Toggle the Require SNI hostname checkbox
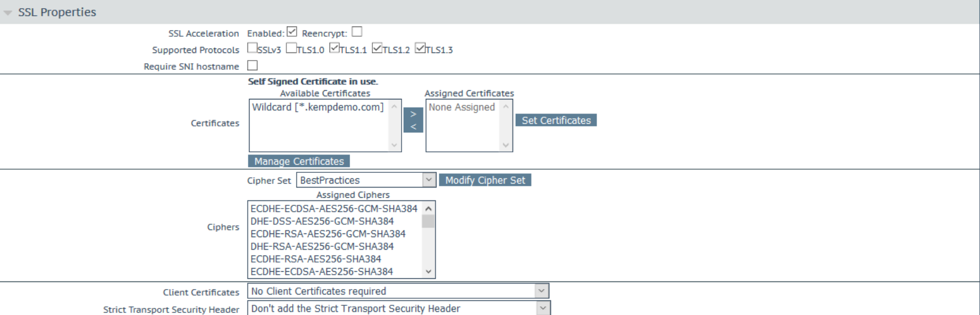Viewport: 980px width, 315px height. pyautogui.click(x=252, y=65)
